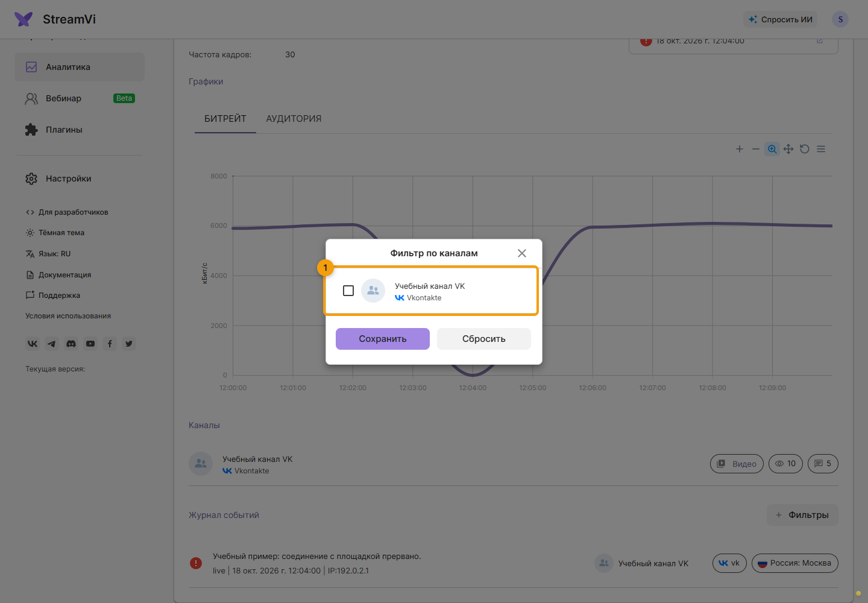Close the Фильтр по каналам dialog

coord(522,253)
